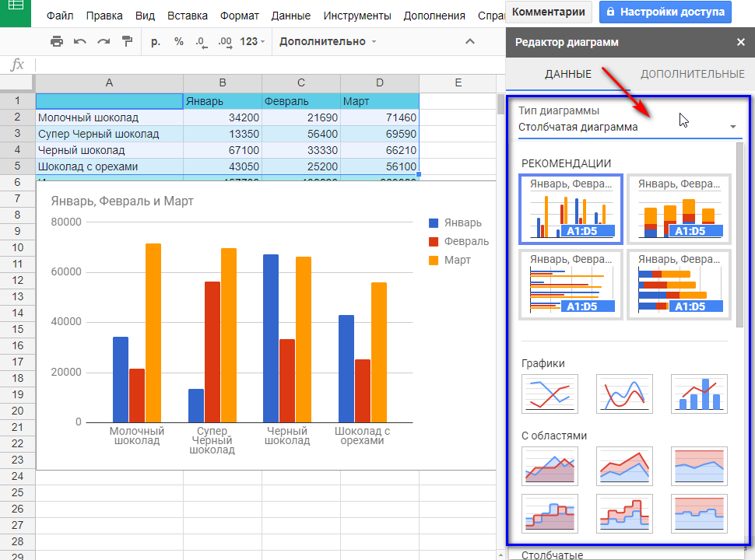This screenshot has height=560, width=755.
Task: Select the recommended stacked column chart thumbnail
Action: pos(679,209)
